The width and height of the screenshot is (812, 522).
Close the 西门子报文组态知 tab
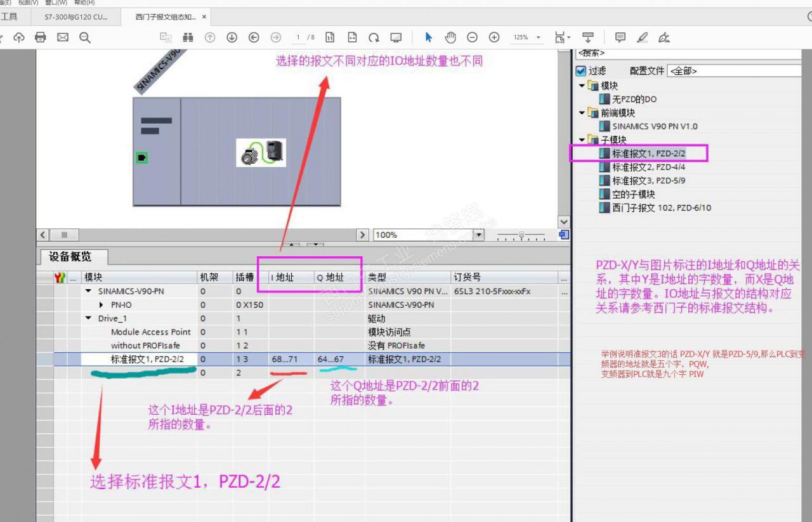point(204,17)
